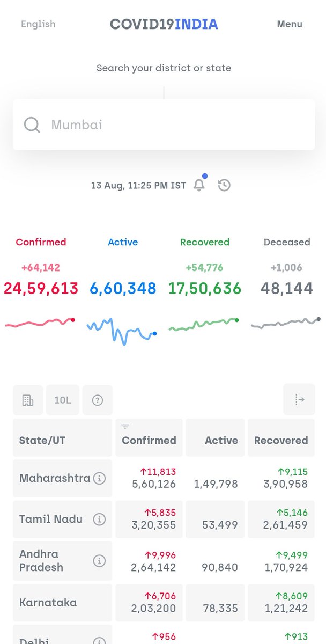Click total recovered 17,50,636 figure
The width and height of the screenshot is (326, 644).
tap(205, 288)
